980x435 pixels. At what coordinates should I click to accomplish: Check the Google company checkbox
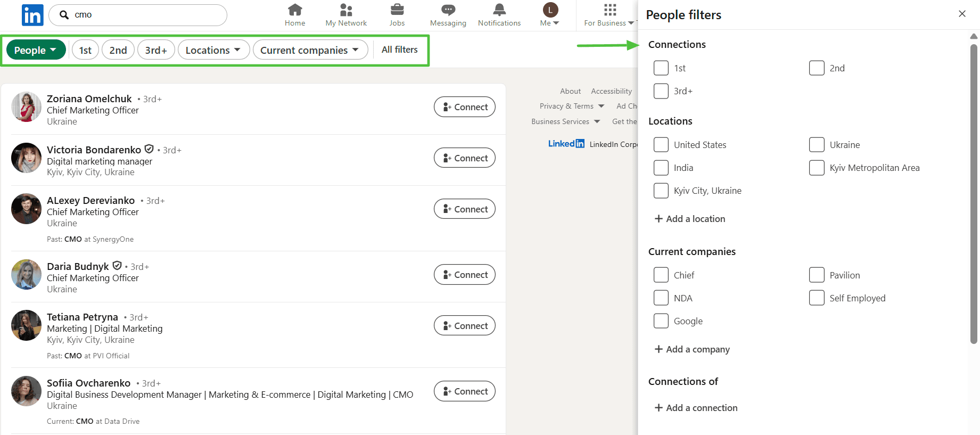click(x=661, y=321)
